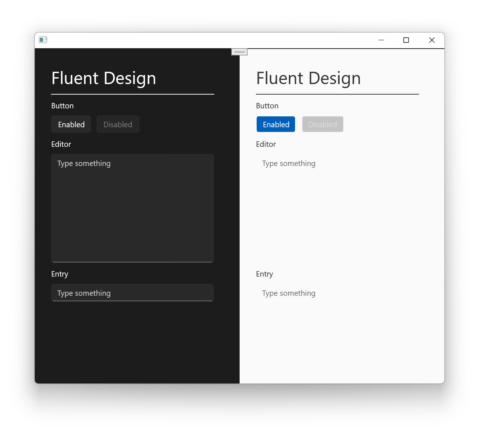Click the Disabled button in the dark panel
This screenshot has height=448, width=485.
[118, 124]
